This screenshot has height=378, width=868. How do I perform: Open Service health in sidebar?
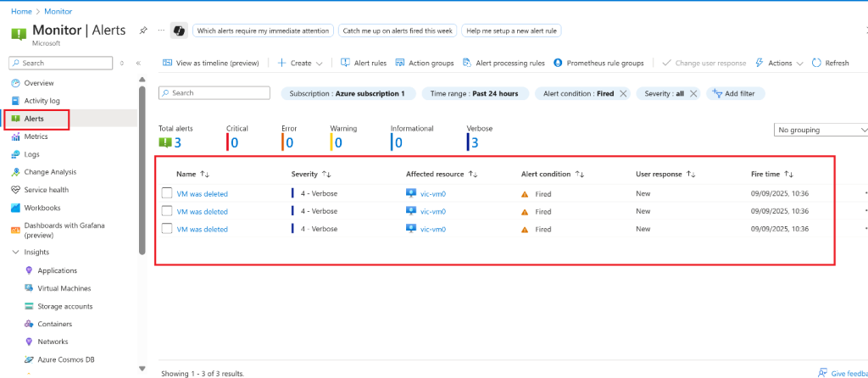(46, 190)
